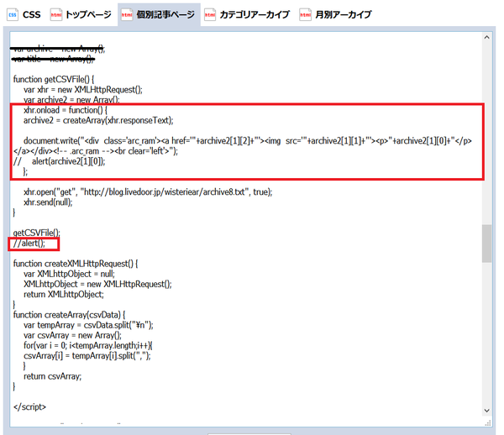Click the line 'var XMLhttpObject = null;'
Viewport: 504px width, 435px height.
(69, 274)
